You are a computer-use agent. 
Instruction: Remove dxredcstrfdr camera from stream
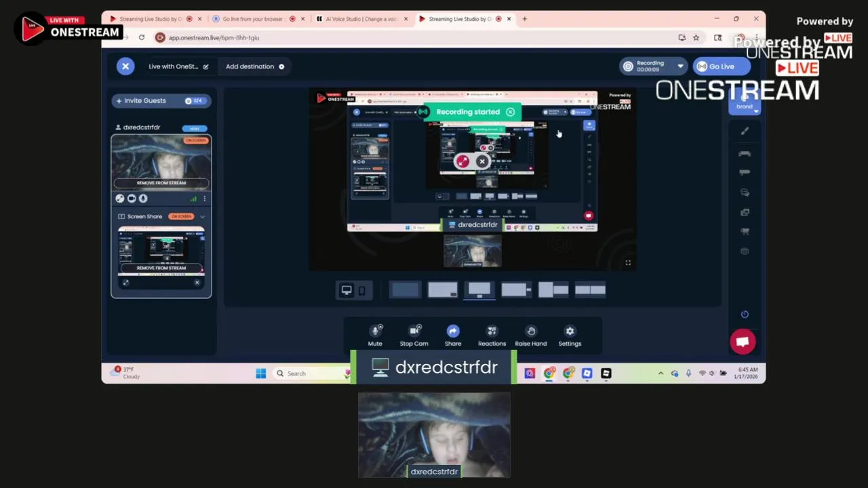point(161,183)
